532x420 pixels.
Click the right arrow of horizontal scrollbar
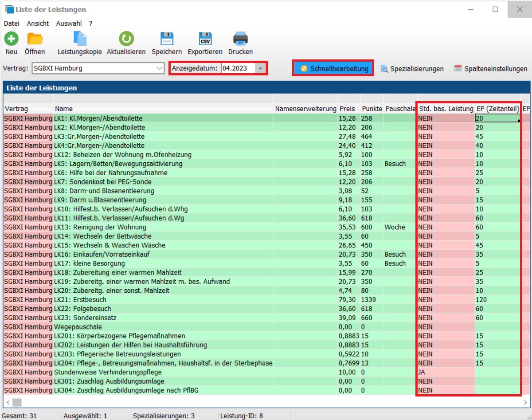click(524, 402)
